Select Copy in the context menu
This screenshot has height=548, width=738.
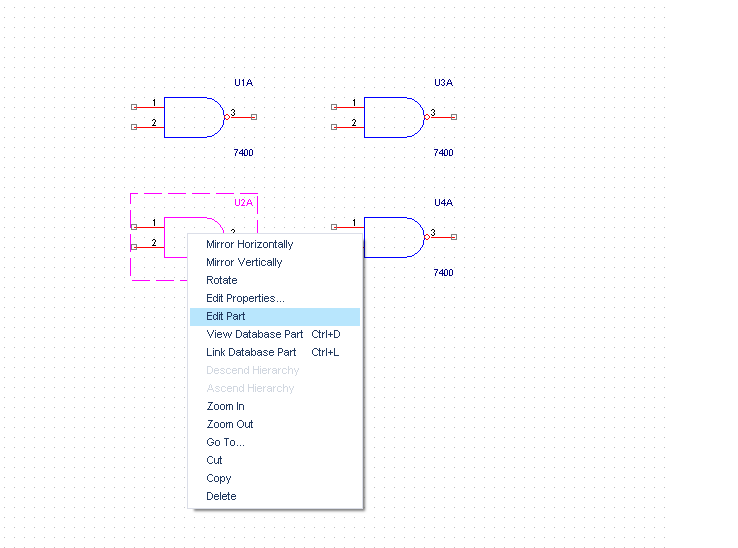tap(275, 478)
